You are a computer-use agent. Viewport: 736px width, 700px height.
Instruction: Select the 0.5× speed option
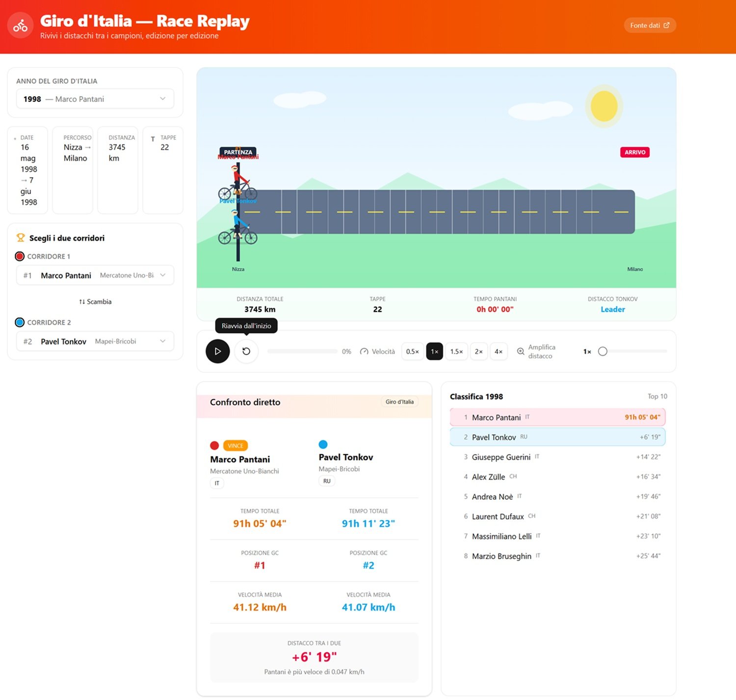click(x=413, y=351)
